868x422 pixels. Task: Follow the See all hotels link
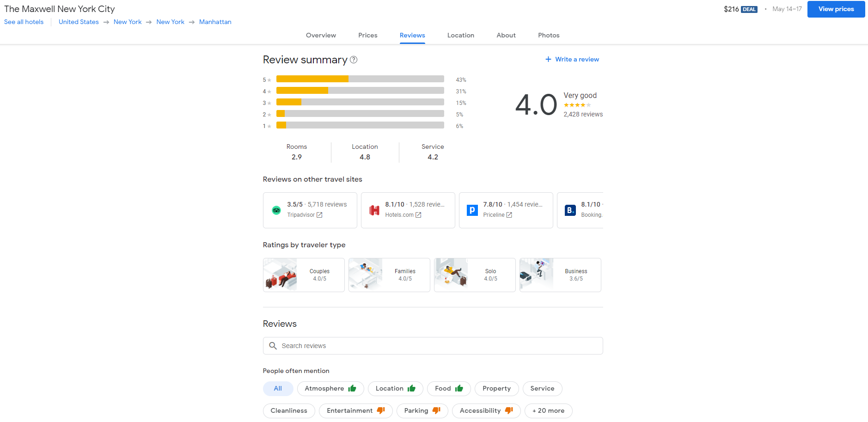[x=24, y=22]
